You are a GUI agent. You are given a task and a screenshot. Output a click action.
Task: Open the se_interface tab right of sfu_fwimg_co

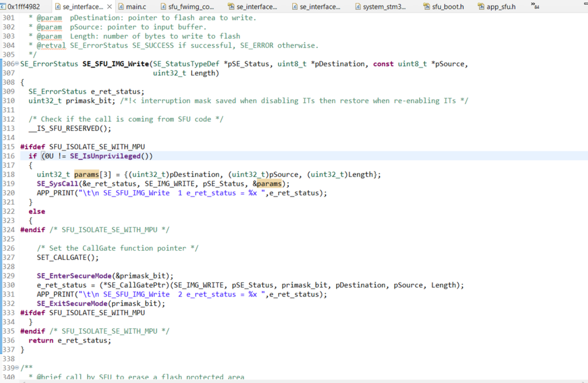point(253,6)
